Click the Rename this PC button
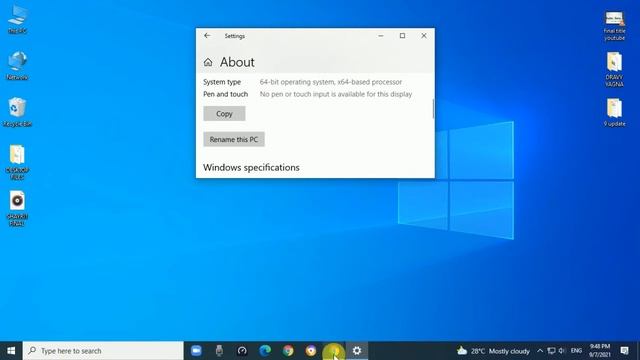Viewport: 640px width, 360px height. point(234,139)
